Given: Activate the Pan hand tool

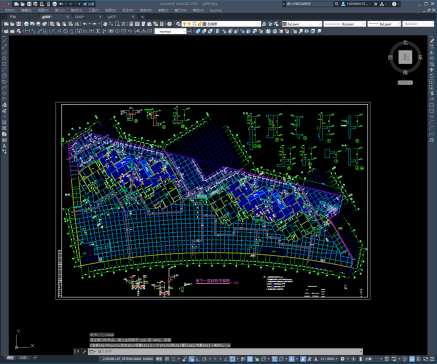Looking at the screenshot, I should click(105, 24).
